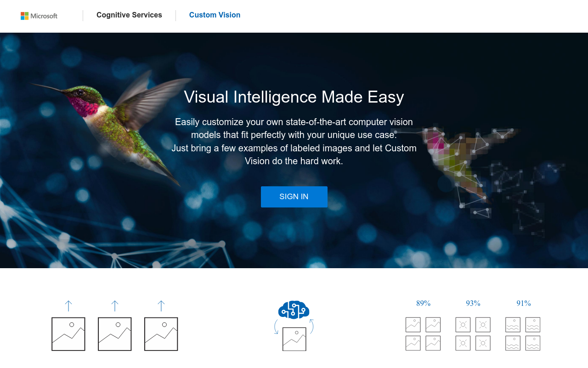Viewport: 588px width, 368px height.
Task: Click the SIGN IN button
Action: click(x=294, y=197)
